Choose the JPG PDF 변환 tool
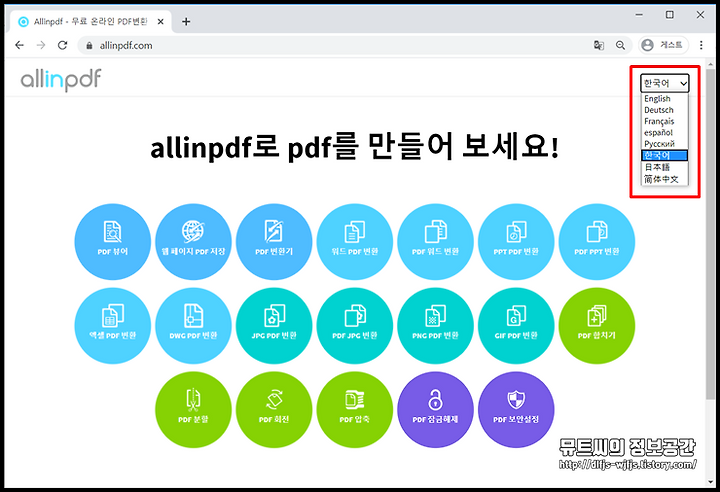The width and height of the screenshot is (720, 492). (274, 326)
